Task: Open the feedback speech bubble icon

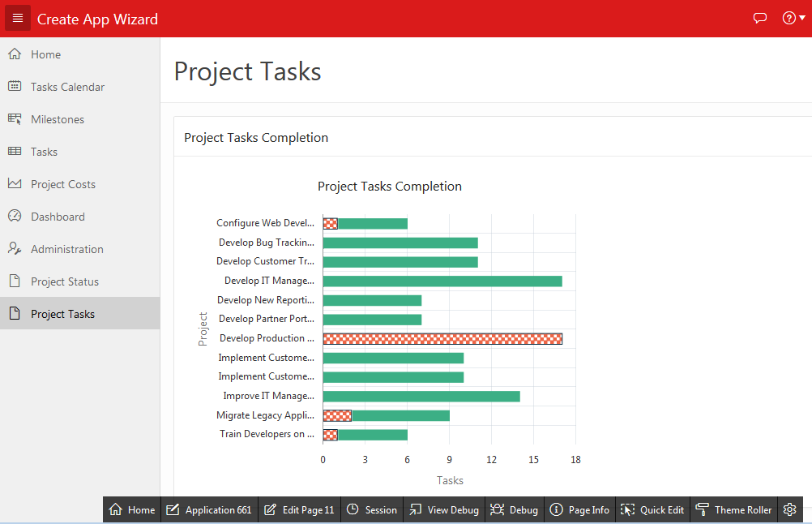Action: click(759, 18)
